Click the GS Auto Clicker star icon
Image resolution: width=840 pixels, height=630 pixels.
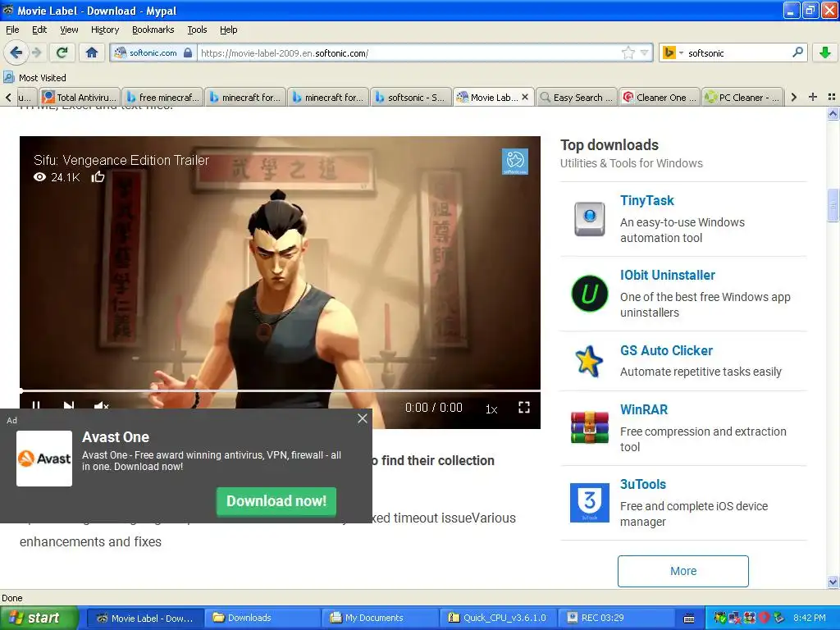click(x=589, y=361)
